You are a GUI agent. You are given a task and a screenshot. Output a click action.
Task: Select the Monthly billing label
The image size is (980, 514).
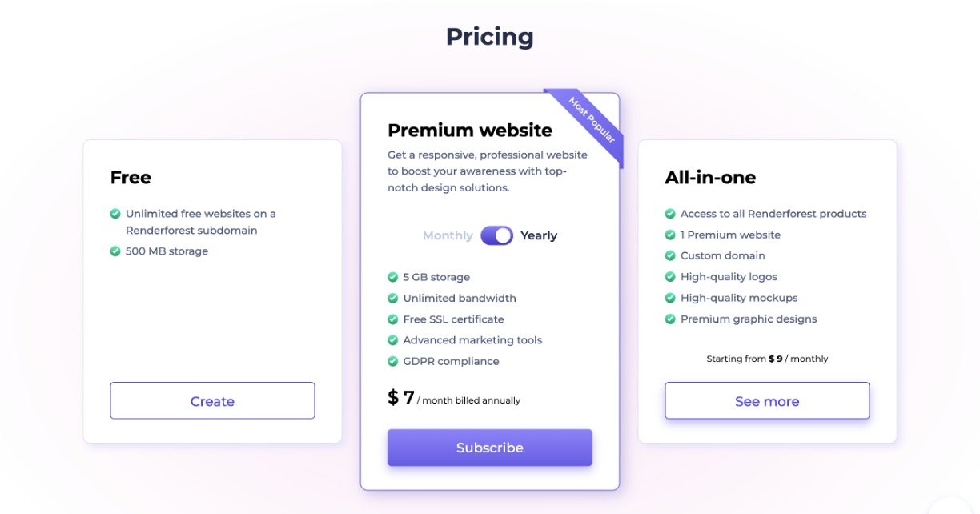448,235
